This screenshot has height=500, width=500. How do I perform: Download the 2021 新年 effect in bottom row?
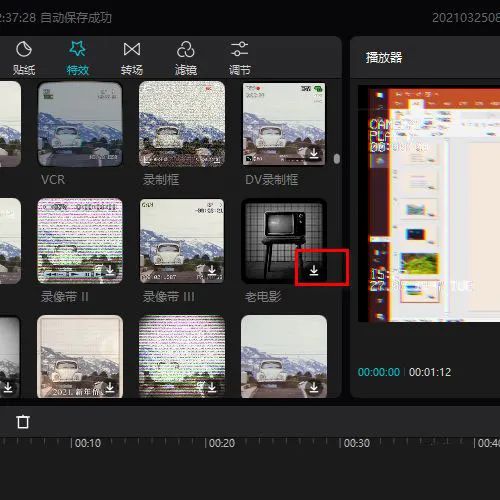[x=110, y=387]
